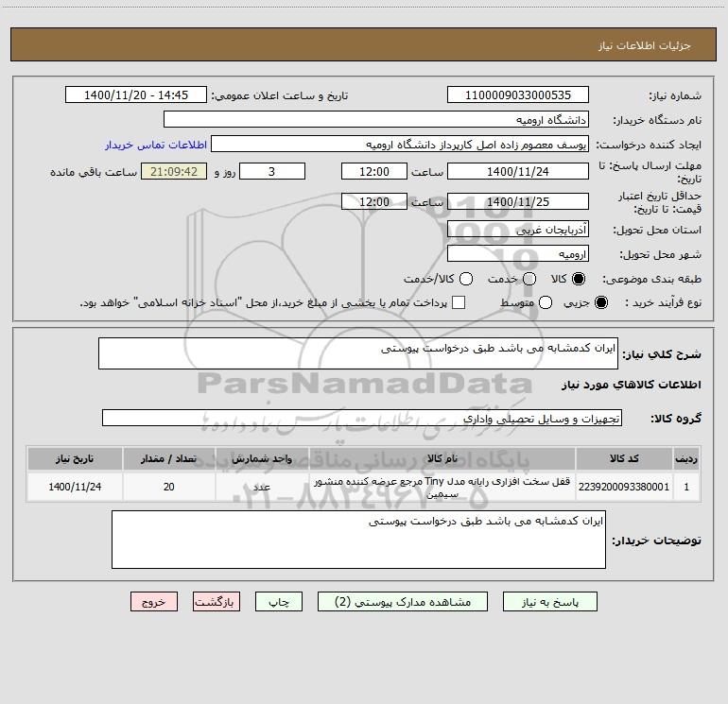Click the unit cell عدد

(x=262, y=487)
